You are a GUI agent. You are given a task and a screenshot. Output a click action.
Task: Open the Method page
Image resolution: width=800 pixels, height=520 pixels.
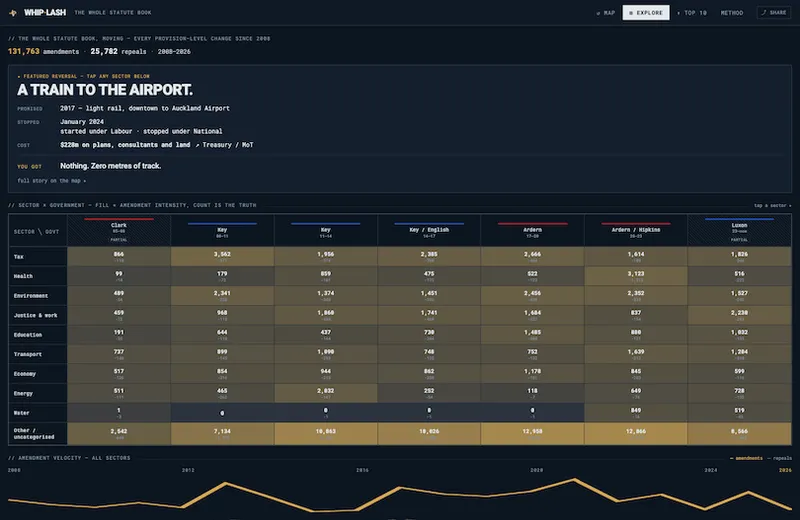[732, 13]
